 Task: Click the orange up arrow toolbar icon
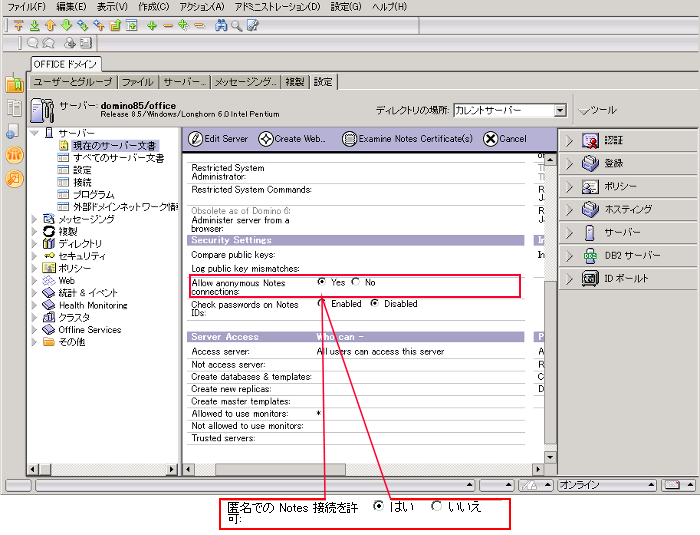click(50, 25)
